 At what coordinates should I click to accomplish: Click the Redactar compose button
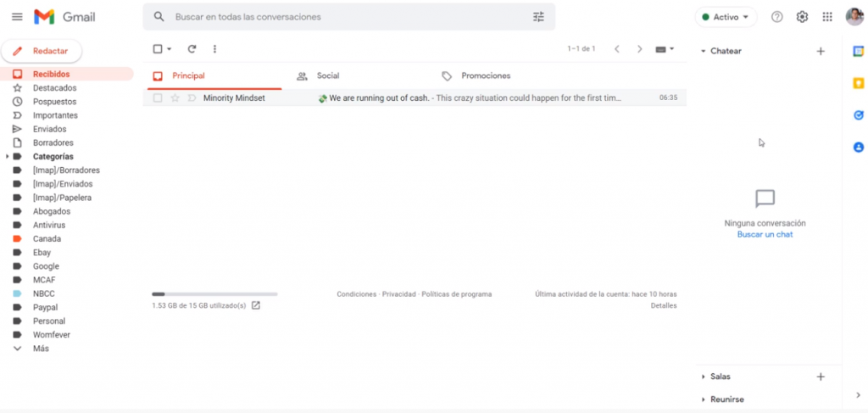[42, 51]
